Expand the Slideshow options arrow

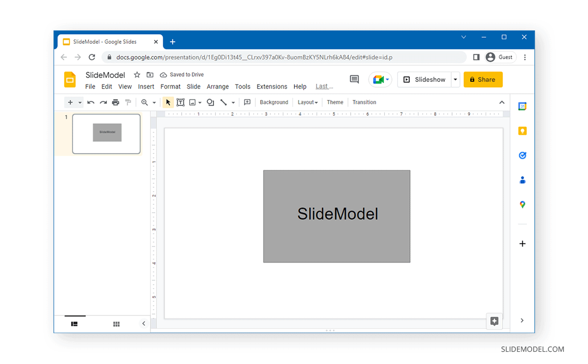pos(455,79)
